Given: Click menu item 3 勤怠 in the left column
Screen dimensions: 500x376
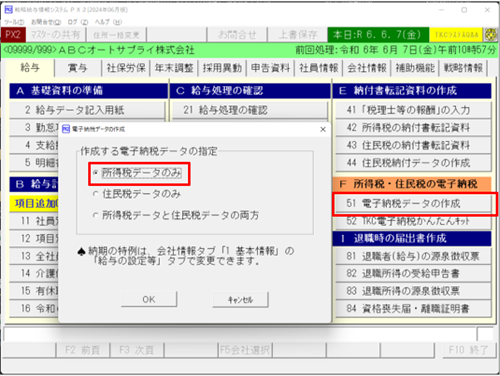Looking at the screenshot, I should point(34,127).
